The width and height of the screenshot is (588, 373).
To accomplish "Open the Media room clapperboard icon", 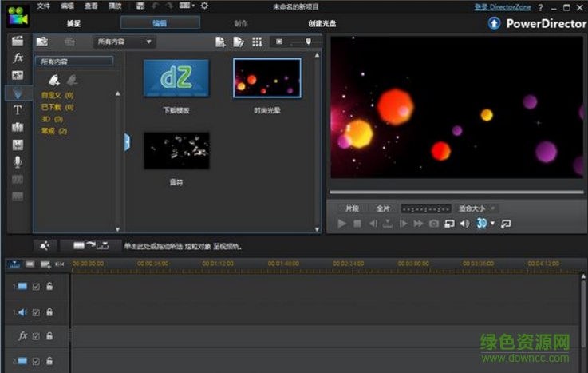I will point(18,41).
